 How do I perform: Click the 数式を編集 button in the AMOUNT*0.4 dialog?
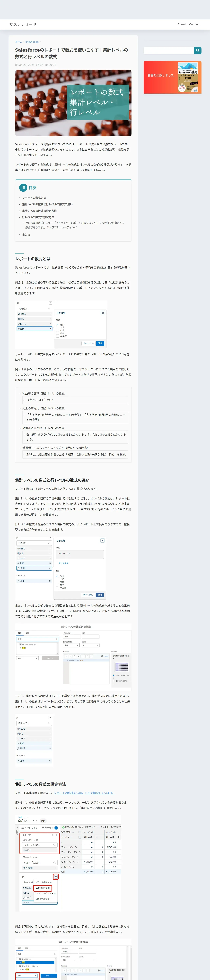(64, 563)
